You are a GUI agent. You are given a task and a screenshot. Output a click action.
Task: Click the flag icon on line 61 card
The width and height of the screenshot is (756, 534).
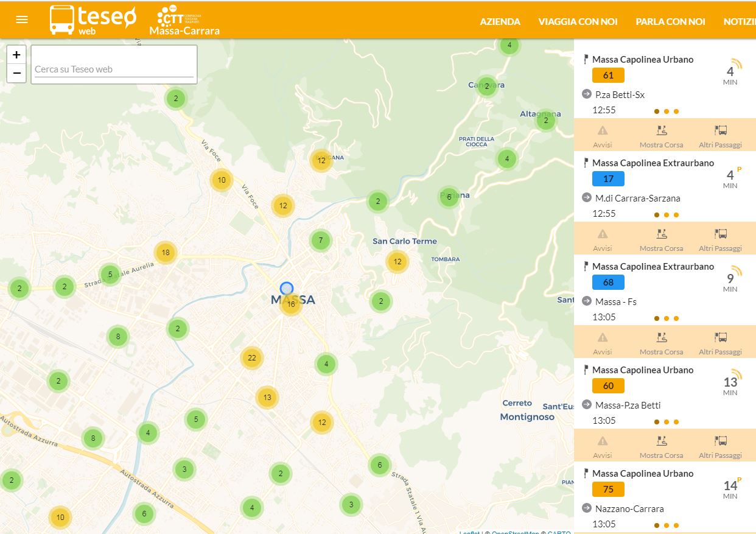(586, 60)
